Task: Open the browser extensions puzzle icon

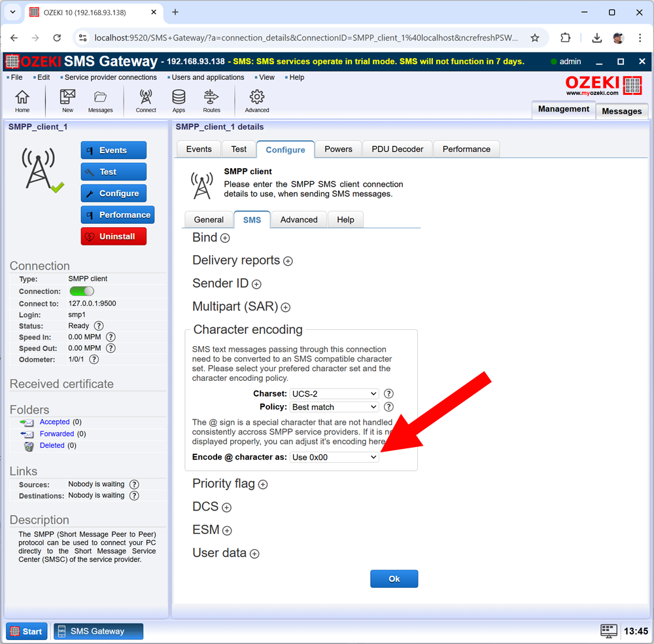Action: [565, 38]
